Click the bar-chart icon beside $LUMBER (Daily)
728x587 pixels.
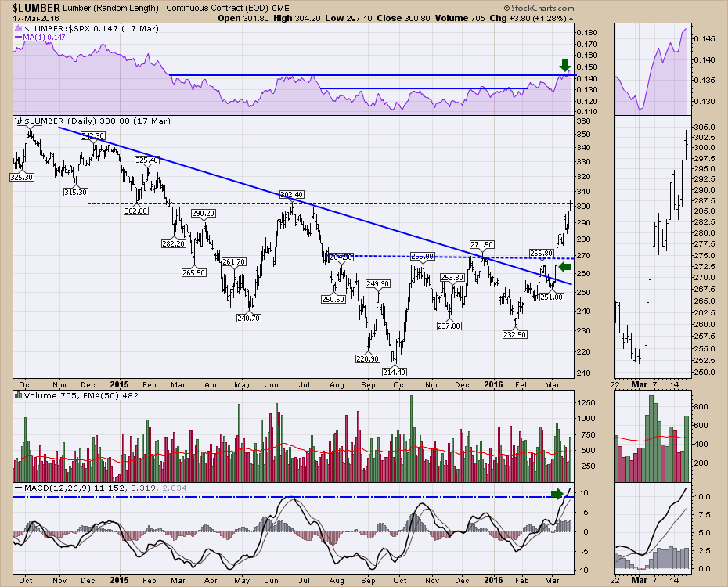coord(19,121)
